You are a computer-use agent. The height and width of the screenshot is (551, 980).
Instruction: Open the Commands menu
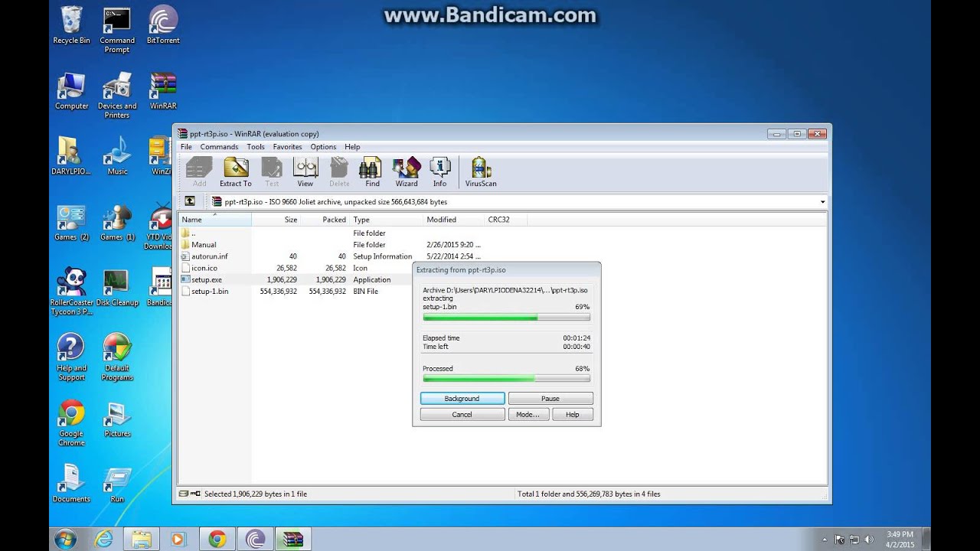click(219, 147)
